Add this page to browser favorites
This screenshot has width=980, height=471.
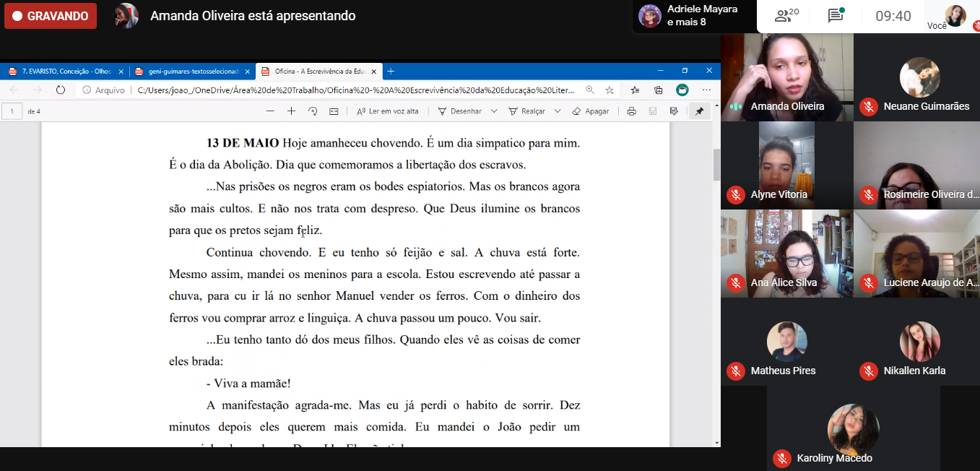click(x=610, y=90)
